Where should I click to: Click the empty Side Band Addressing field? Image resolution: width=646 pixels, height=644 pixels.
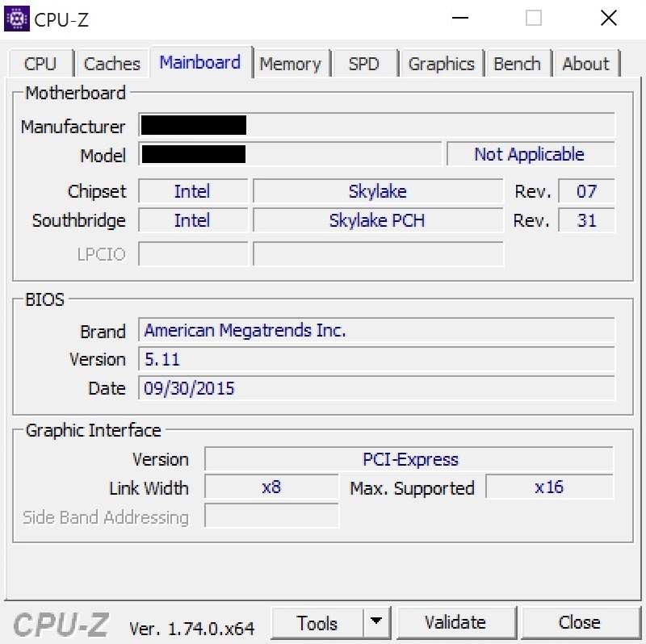pos(272,516)
